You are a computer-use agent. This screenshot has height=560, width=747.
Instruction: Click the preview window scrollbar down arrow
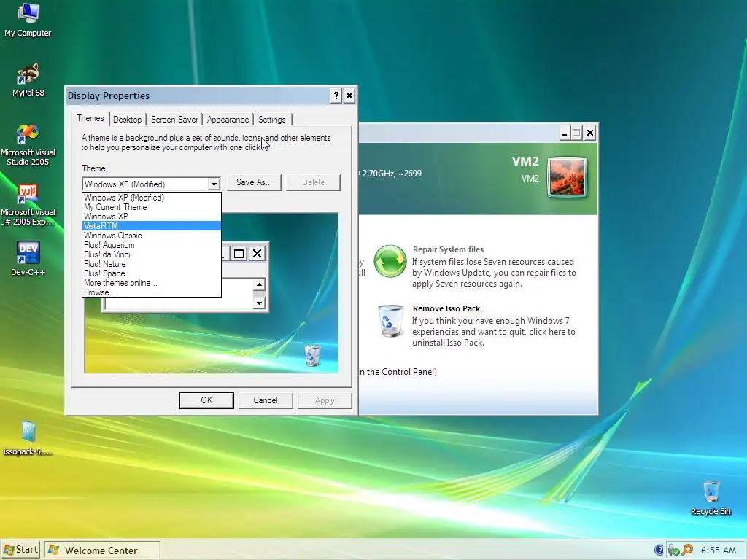click(259, 303)
